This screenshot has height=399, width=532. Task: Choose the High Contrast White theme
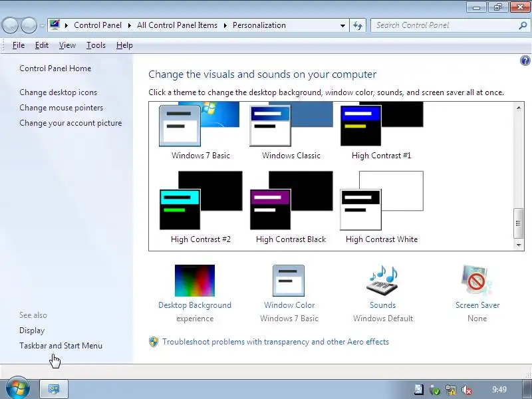pos(381,207)
